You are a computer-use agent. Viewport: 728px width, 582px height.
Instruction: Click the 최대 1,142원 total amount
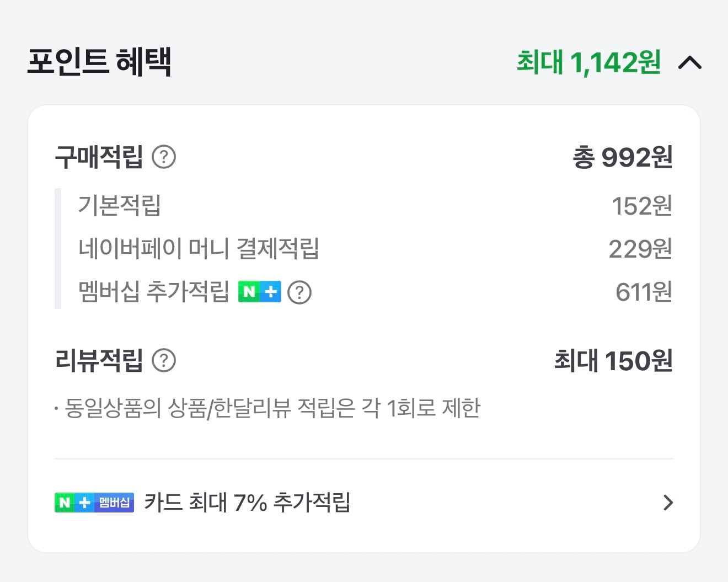[587, 62]
